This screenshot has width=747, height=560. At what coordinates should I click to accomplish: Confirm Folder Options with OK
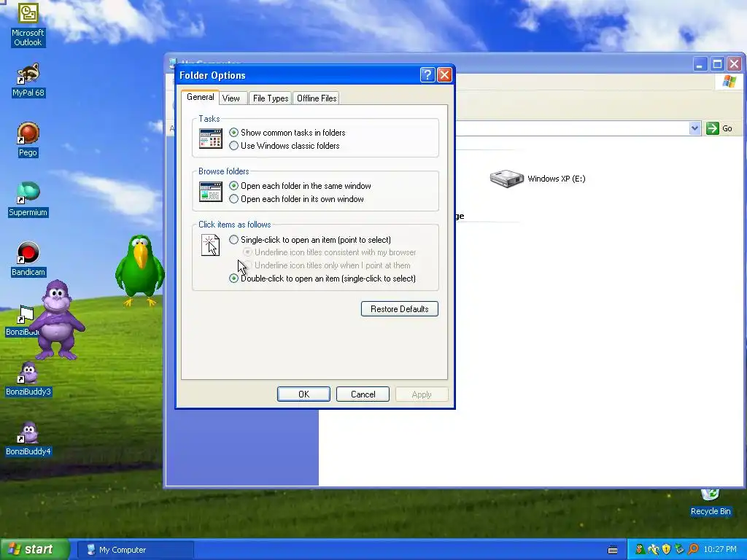click(303, 394)
